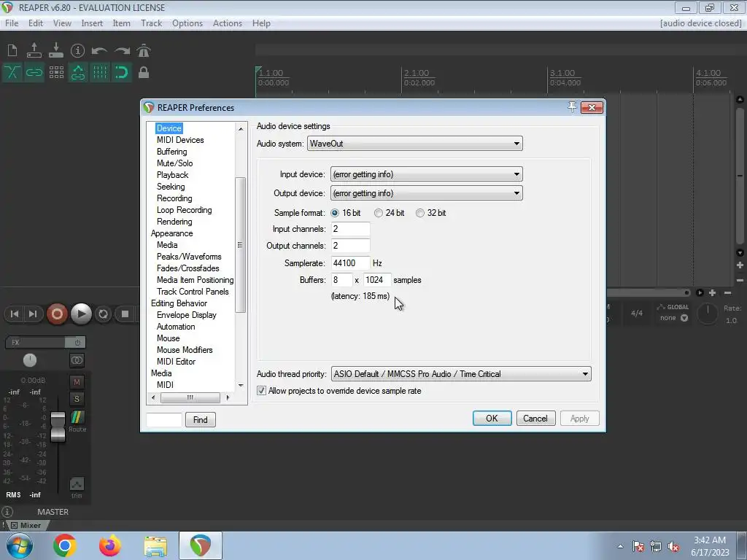Screen dimensions: 747x560
Task: Click the Find button
Action: [200, 419]
